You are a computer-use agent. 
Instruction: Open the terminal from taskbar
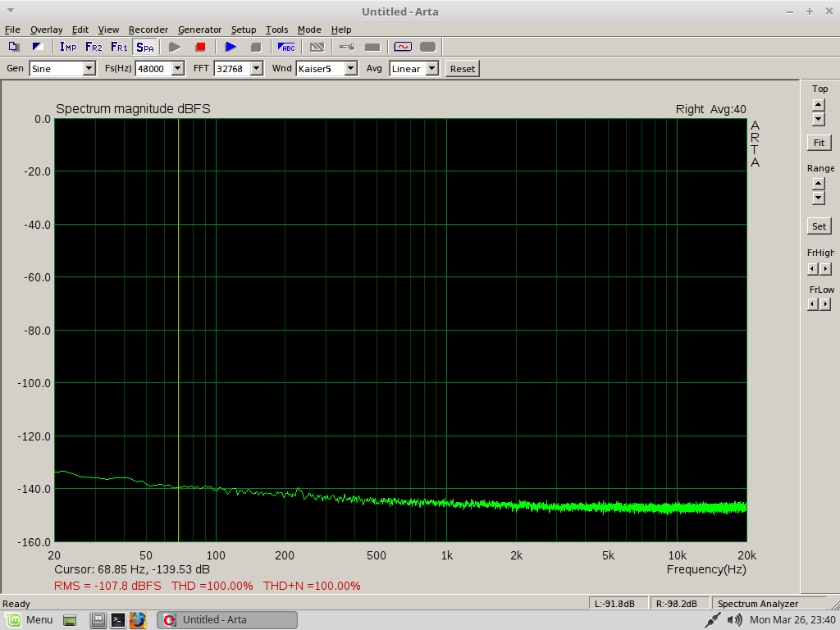click(x=118, y=620)
